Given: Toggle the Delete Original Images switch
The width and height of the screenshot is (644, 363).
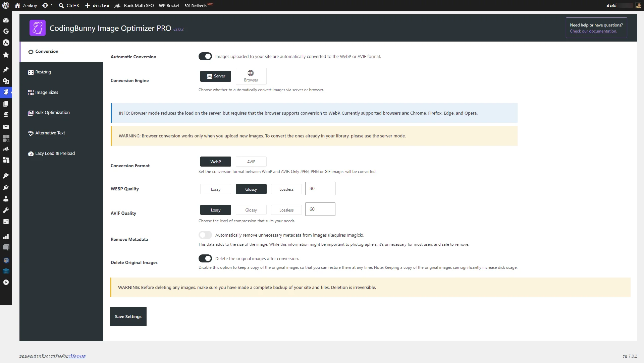Looking at the screenshot, I should click(205, 258).
